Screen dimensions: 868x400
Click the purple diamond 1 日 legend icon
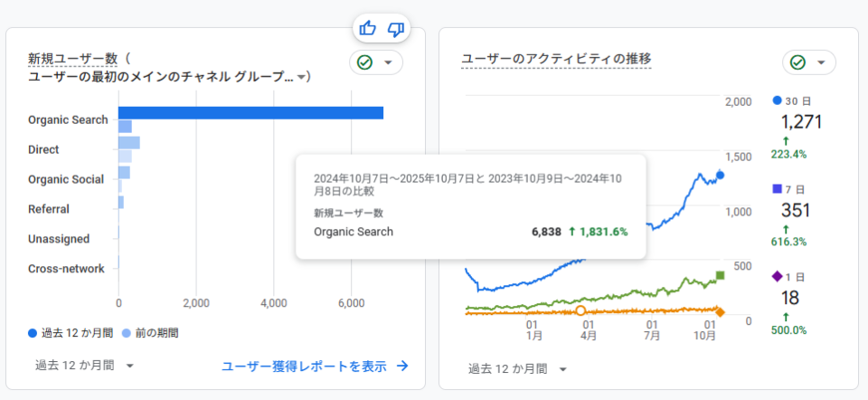[778, 276]
